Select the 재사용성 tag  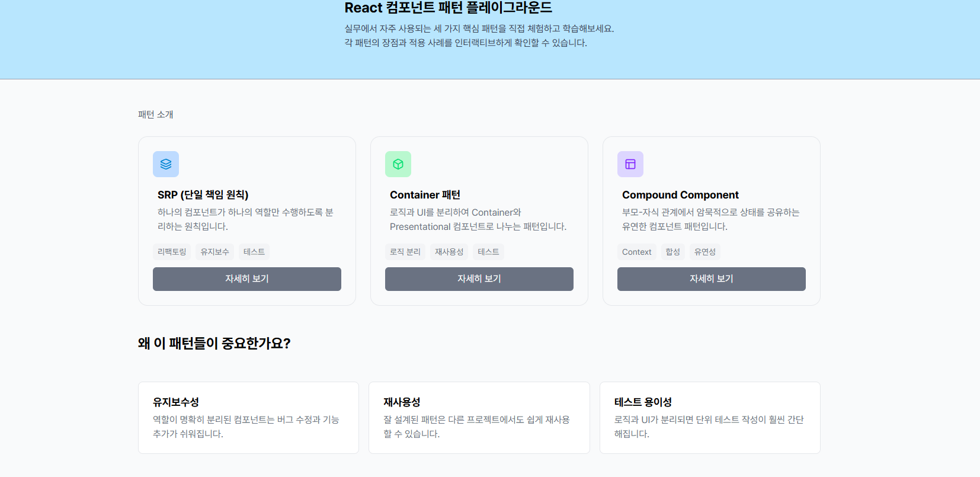tap(449, 252)
